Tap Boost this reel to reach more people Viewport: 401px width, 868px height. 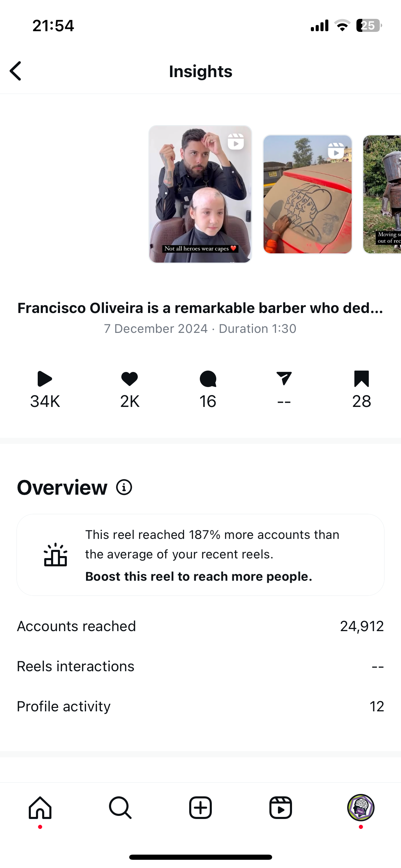point(199,577)
